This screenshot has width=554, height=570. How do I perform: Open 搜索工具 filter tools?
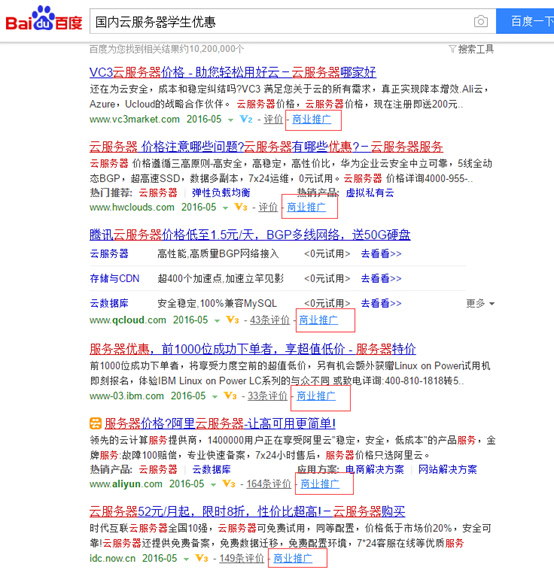point(471,49)
